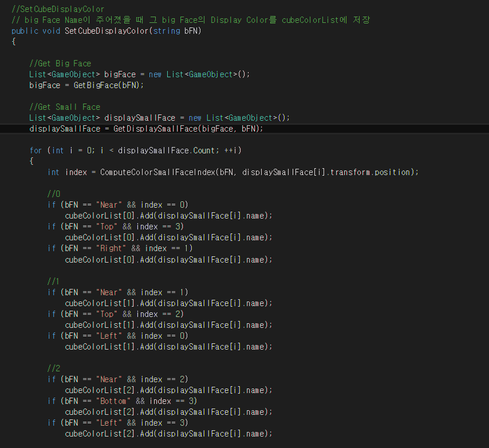Click the //SetCubeDisplayColor comment line
489x448 pixels.
(58, 9)
